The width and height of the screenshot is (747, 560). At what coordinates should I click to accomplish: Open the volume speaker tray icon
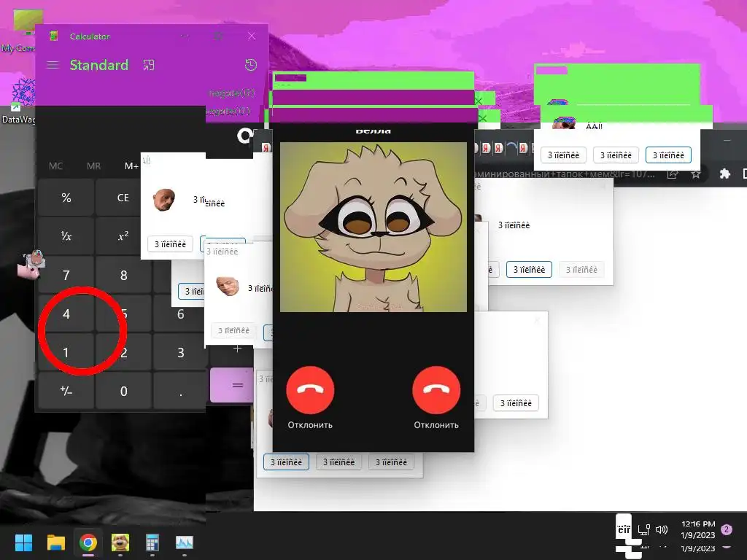point(662,529)
